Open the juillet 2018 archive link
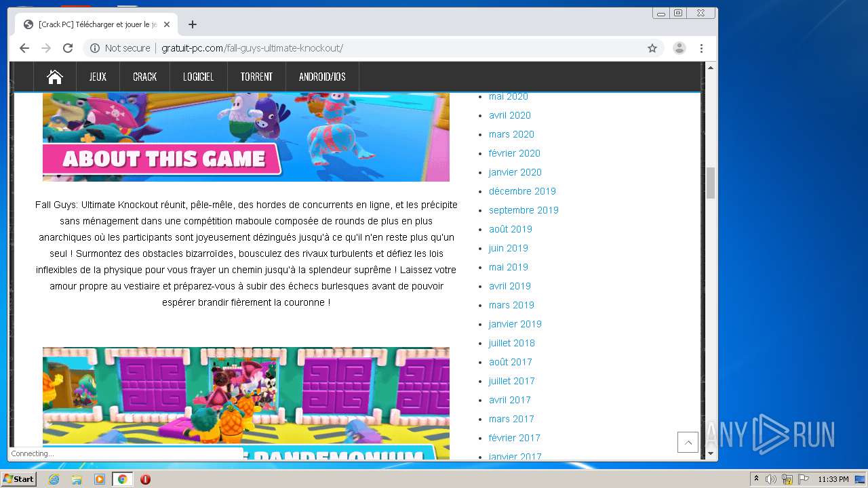This screenshot has height=488, width=868. click(512, 343)
